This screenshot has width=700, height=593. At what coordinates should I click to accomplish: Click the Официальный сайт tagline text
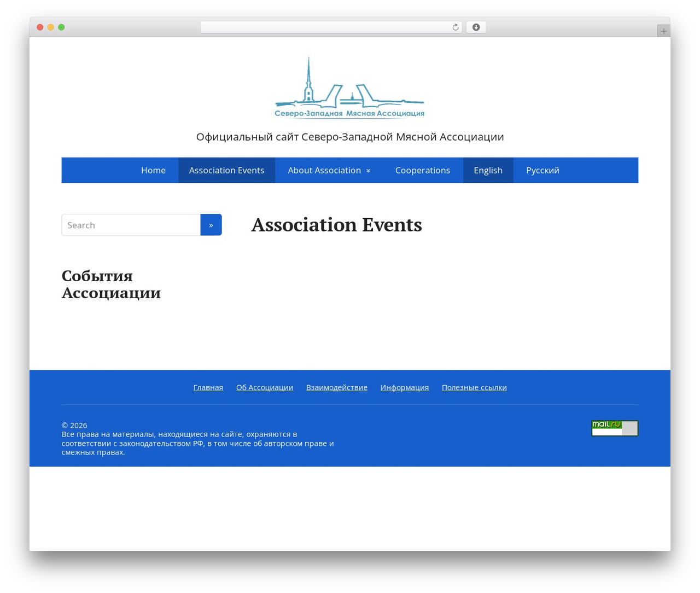click(350, 137)
